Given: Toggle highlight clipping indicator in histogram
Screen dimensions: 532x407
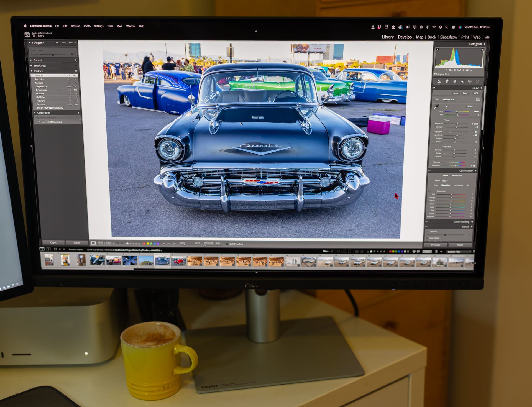Looking at the screenshot, I should click(483, 50).
